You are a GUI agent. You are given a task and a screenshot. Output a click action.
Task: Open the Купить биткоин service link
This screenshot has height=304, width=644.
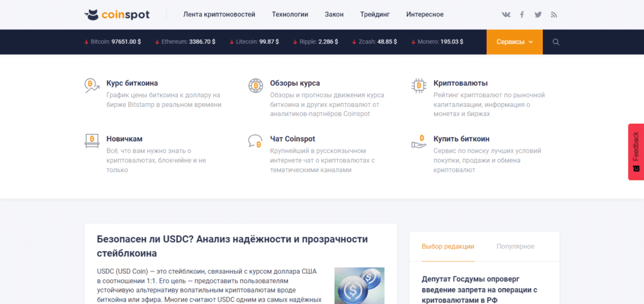coord(461,139)
